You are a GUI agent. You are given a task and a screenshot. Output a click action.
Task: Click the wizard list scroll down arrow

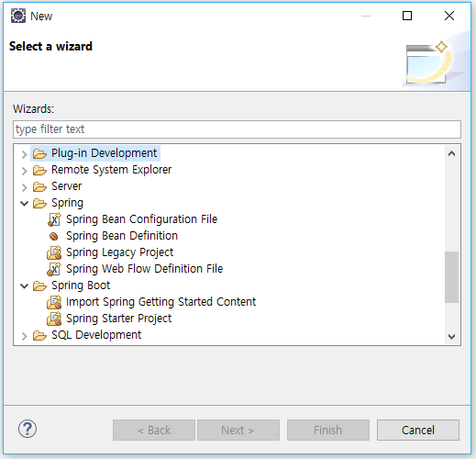(x=451, y=337)
